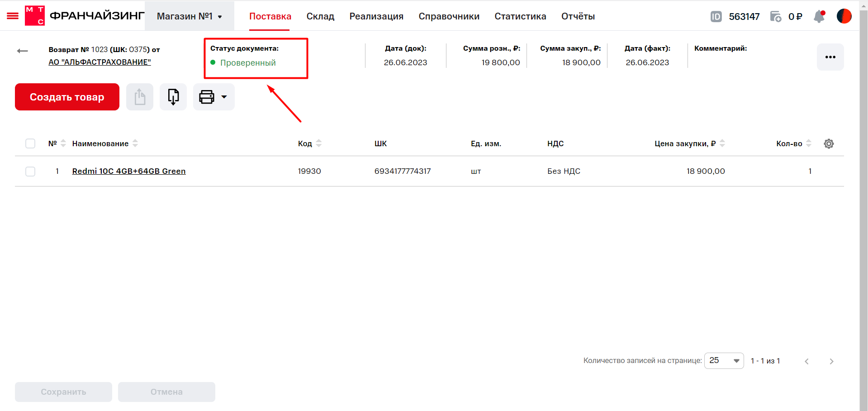Click the download document icon button
Viewport: 868px width, 411px height.
[x=173, y=97]
